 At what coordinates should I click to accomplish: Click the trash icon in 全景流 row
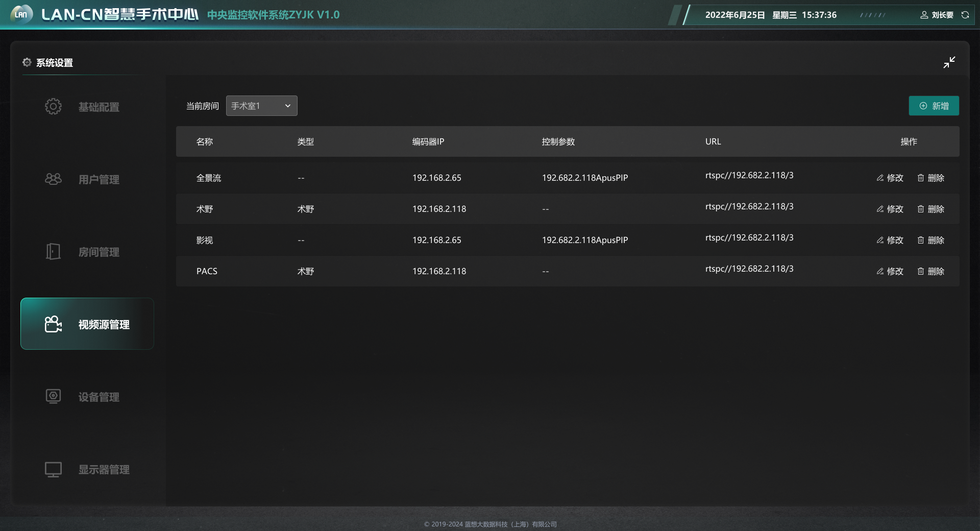[x=921, y=178]
